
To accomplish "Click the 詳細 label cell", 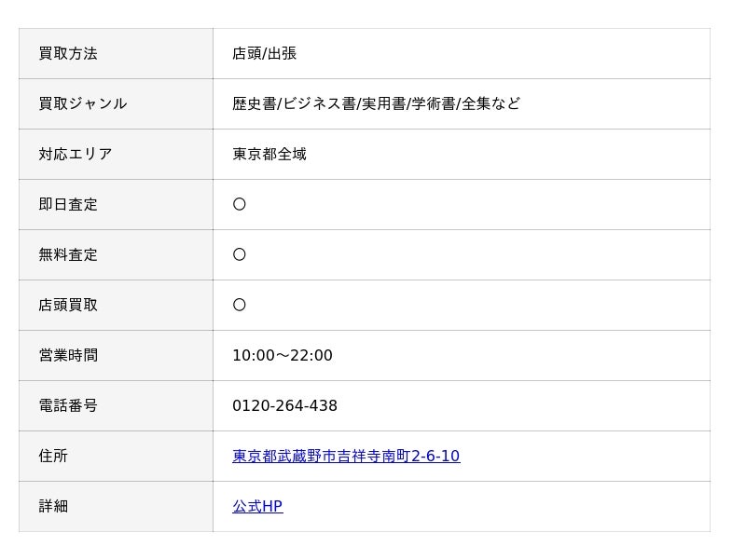I will coord(116,506).
